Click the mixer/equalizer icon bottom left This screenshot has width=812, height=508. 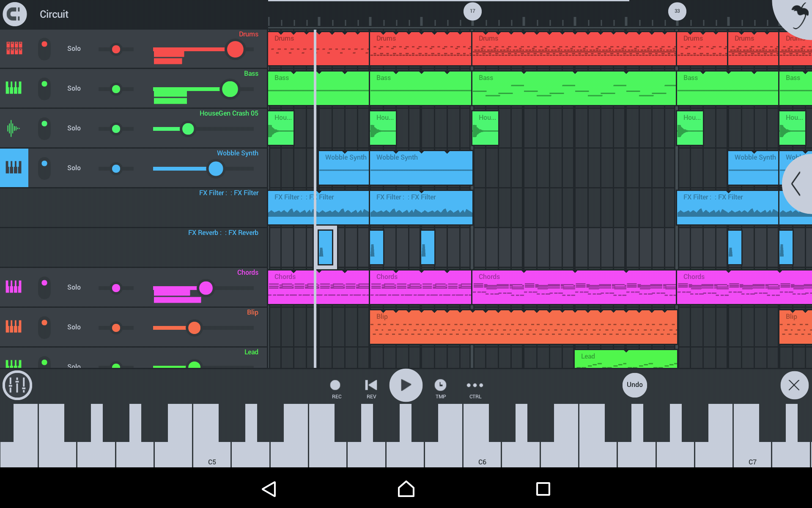click(17, 385)
